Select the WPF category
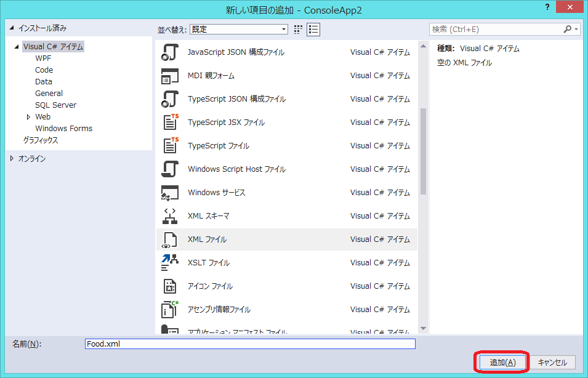588x378 pixels. [x=43, y=58]
